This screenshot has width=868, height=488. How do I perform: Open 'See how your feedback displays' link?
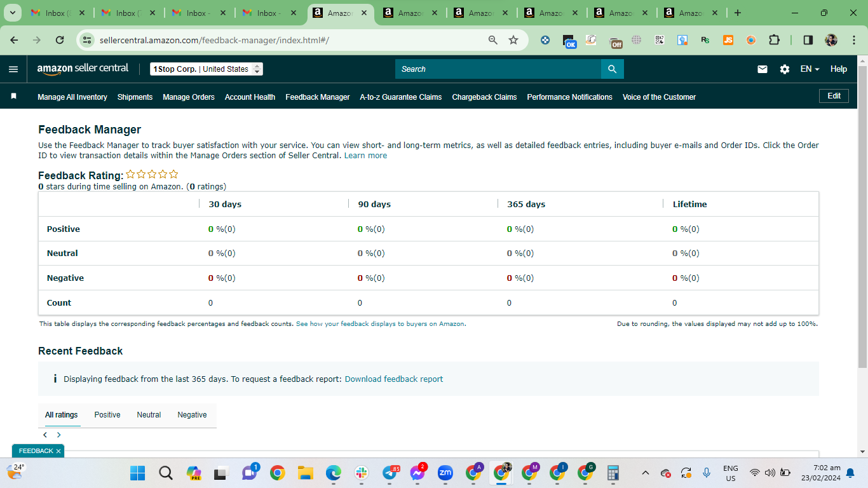[380, 324]
